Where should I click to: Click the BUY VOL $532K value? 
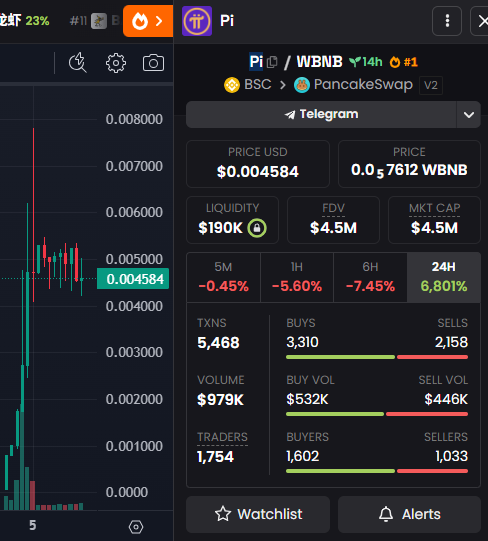tap(307, 399)
